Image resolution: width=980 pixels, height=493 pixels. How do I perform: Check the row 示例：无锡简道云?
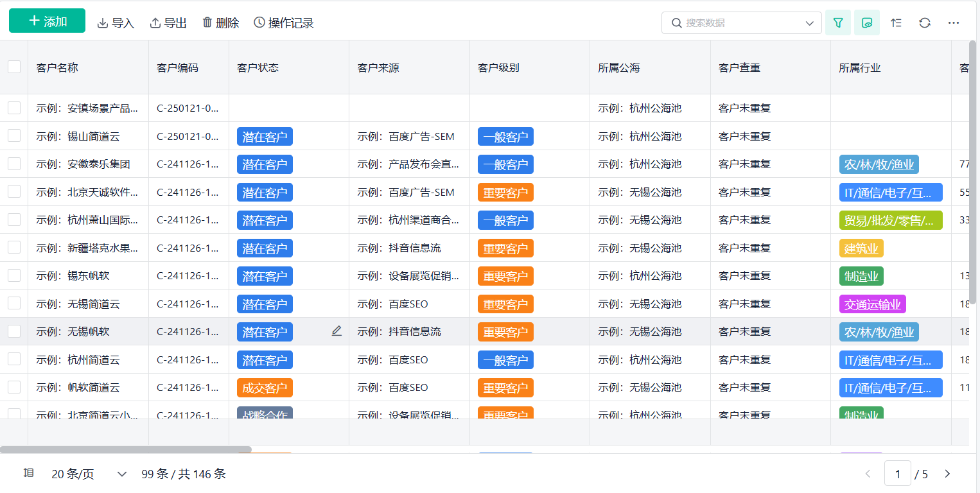(x=14, y=303)
